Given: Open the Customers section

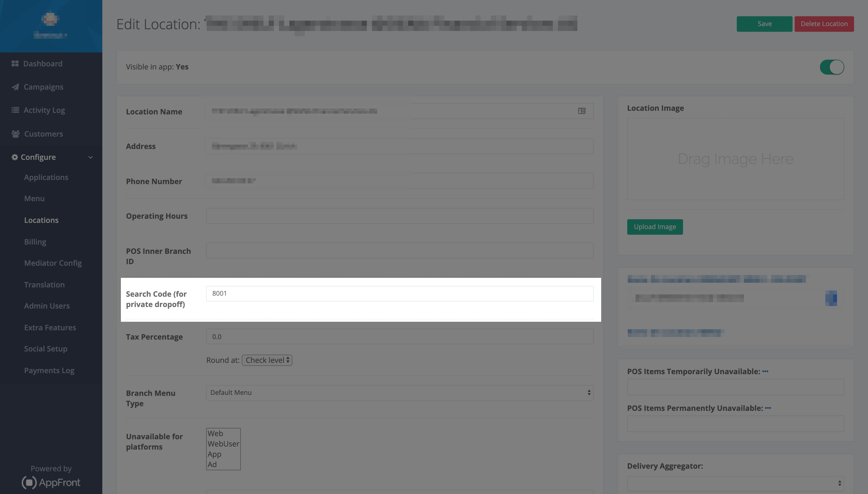Looking at the screenshot, I should (43, 134).
